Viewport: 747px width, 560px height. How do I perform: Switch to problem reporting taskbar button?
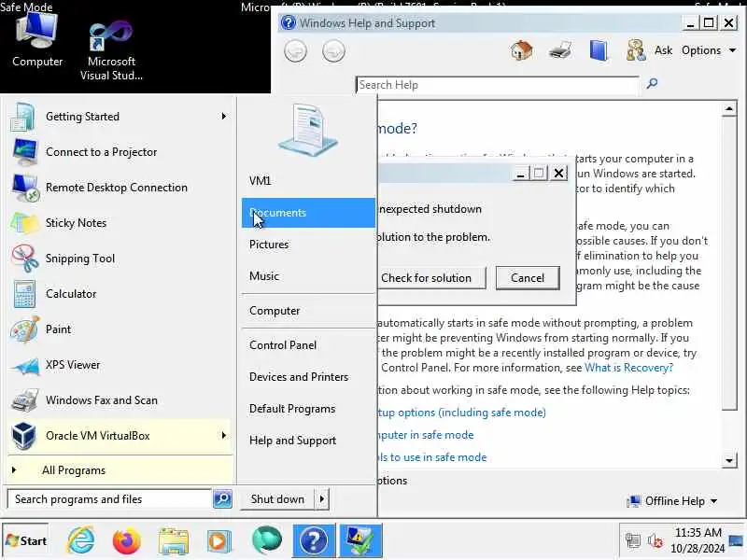coord(360,541)
